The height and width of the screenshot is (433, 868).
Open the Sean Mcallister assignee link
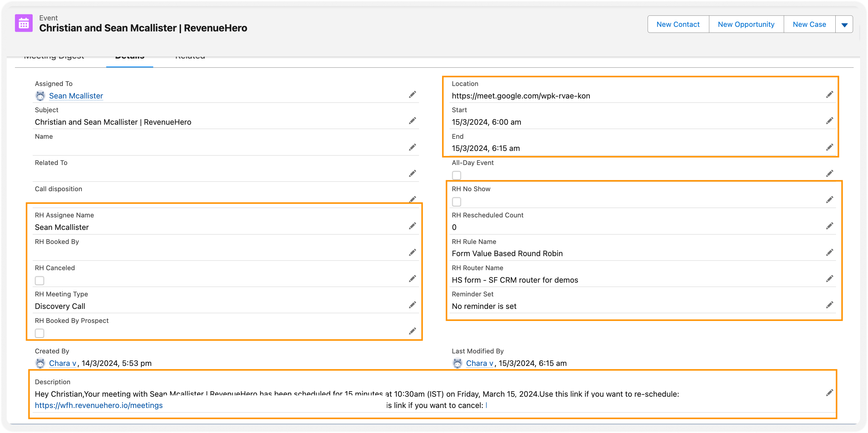point(76,96)
